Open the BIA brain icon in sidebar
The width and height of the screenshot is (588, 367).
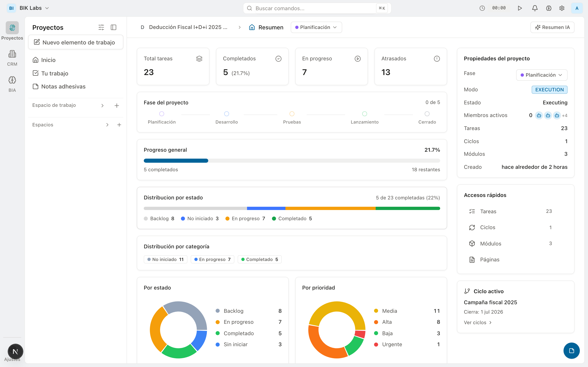click(x=12, y=80)
